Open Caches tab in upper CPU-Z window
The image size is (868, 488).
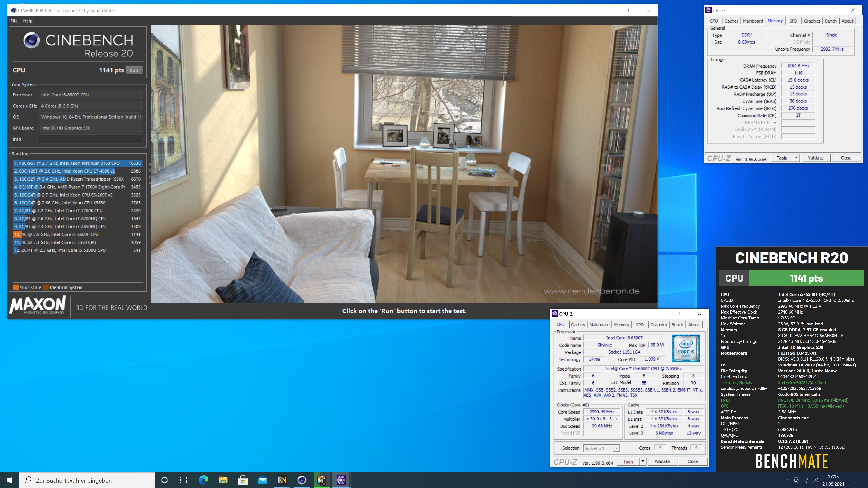click(731, 21)
